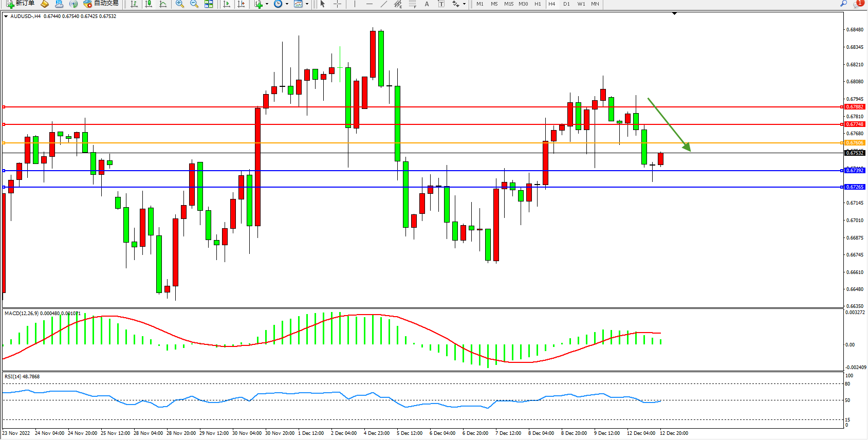
Task: Switch to the M15 timeframe
Action: point(509,4)
